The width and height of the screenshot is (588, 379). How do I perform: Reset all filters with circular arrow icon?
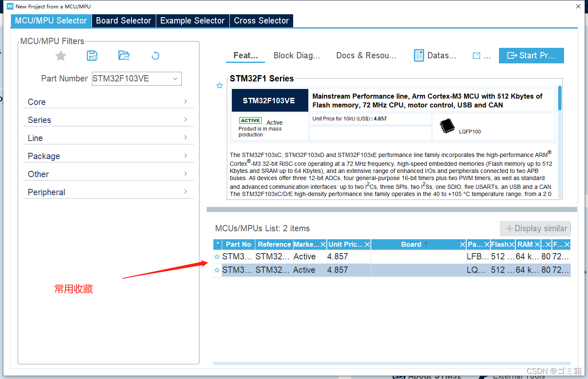[155, 55]
